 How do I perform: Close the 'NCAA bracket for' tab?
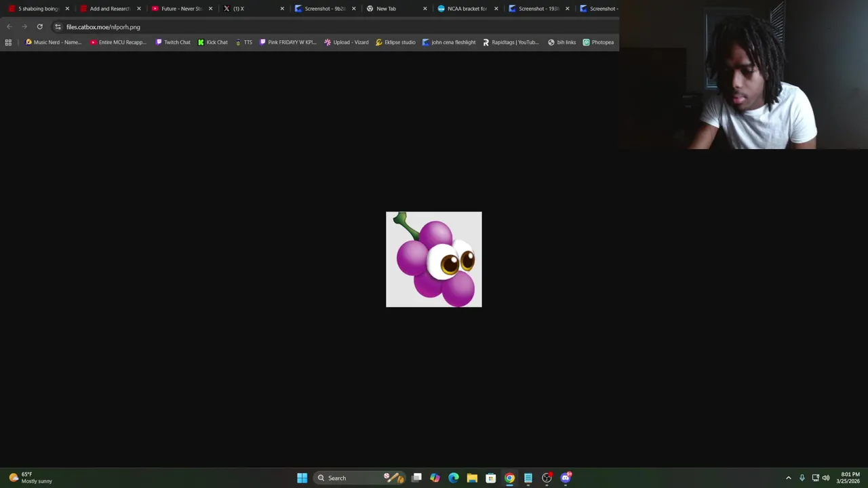click(496, 9)
